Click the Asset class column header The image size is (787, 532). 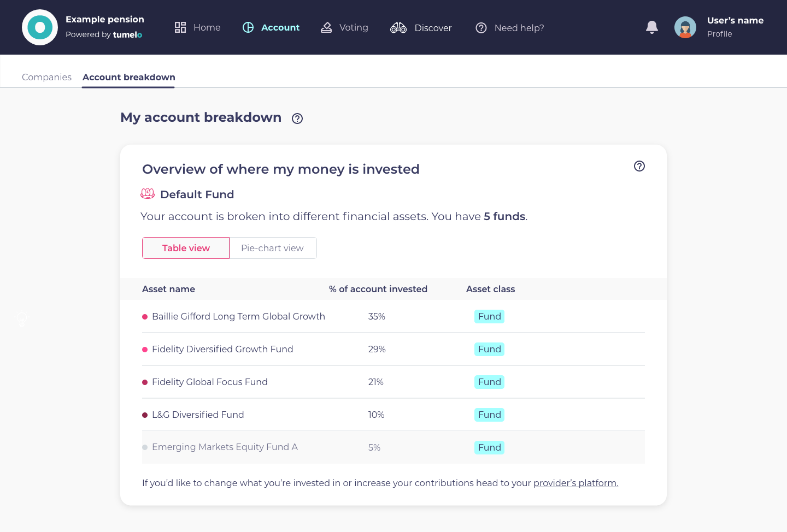tap(490, 289)
